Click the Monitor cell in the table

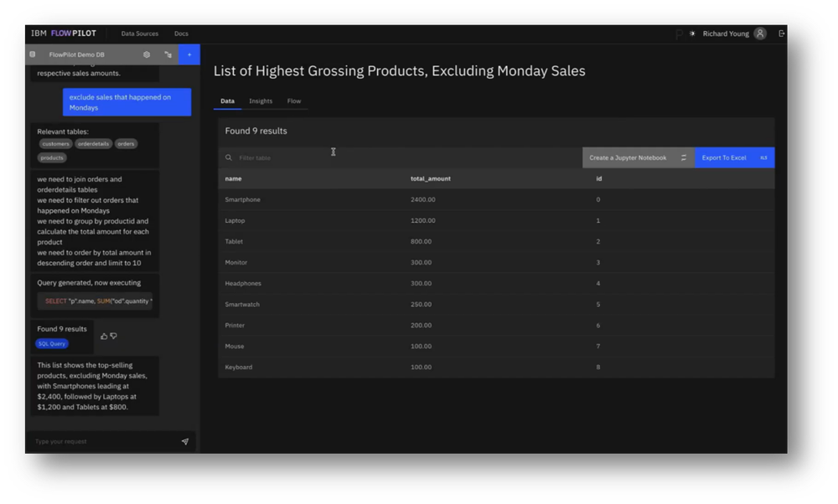tap(235, 263)
